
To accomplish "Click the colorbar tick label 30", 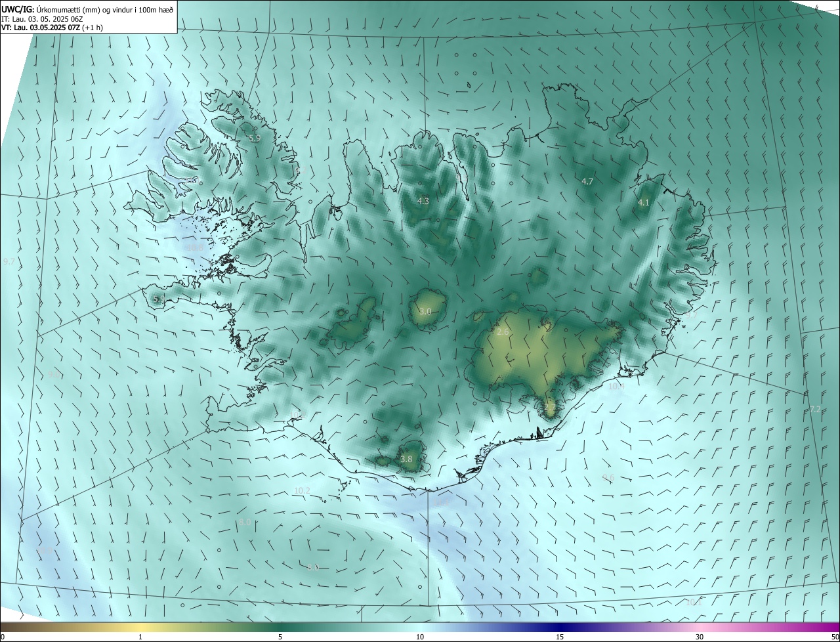I will pyautogui.click(x=700, y=637).
